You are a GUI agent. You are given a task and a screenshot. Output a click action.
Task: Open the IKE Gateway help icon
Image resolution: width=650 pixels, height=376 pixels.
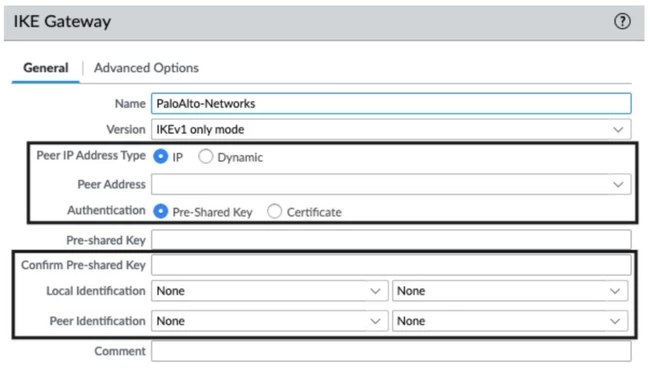point(622,21)
